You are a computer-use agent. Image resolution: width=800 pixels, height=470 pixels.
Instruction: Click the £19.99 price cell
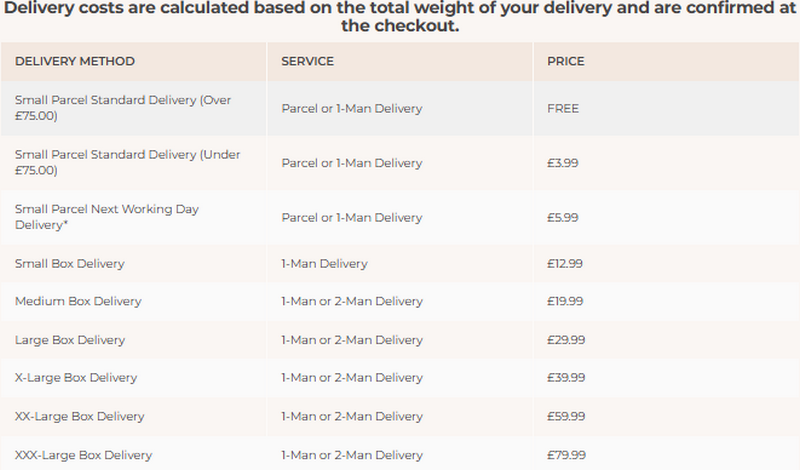566,301
